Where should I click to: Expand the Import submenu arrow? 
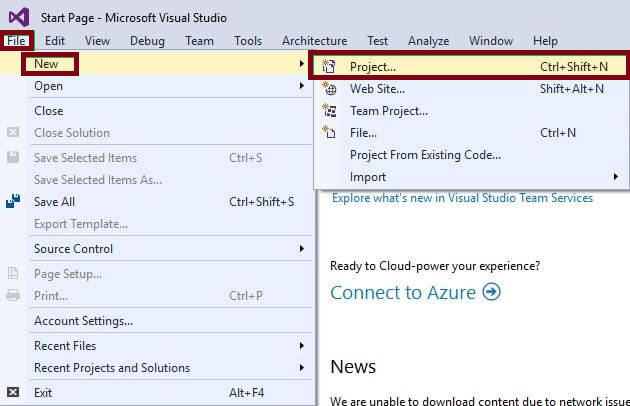[616, 177]
